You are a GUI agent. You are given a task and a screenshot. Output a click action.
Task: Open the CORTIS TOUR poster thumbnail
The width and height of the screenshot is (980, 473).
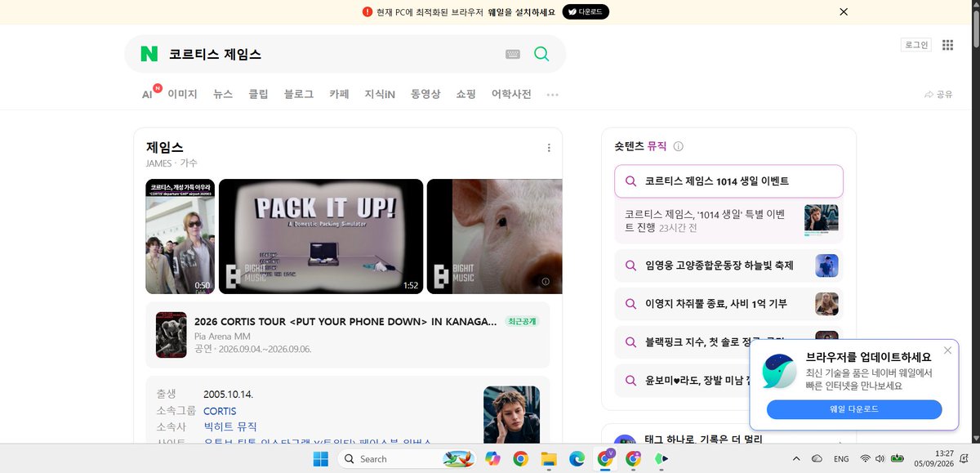click(171, 335)
